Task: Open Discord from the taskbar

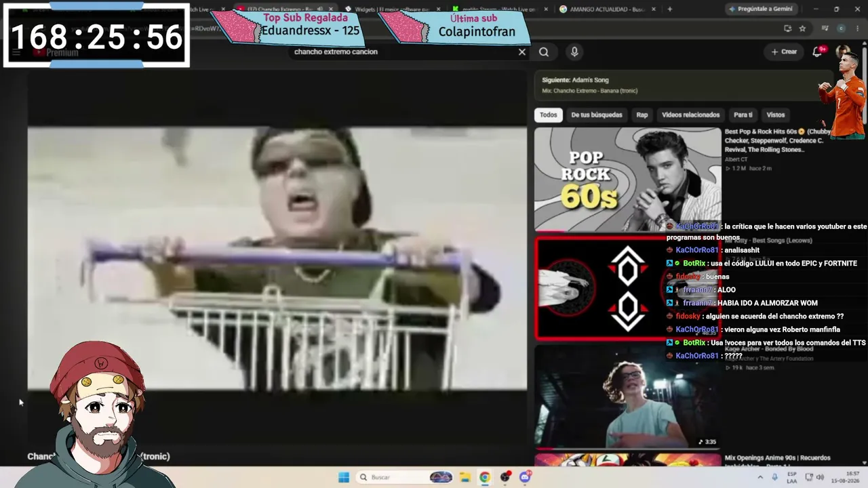Action: (x=526, y=477)
